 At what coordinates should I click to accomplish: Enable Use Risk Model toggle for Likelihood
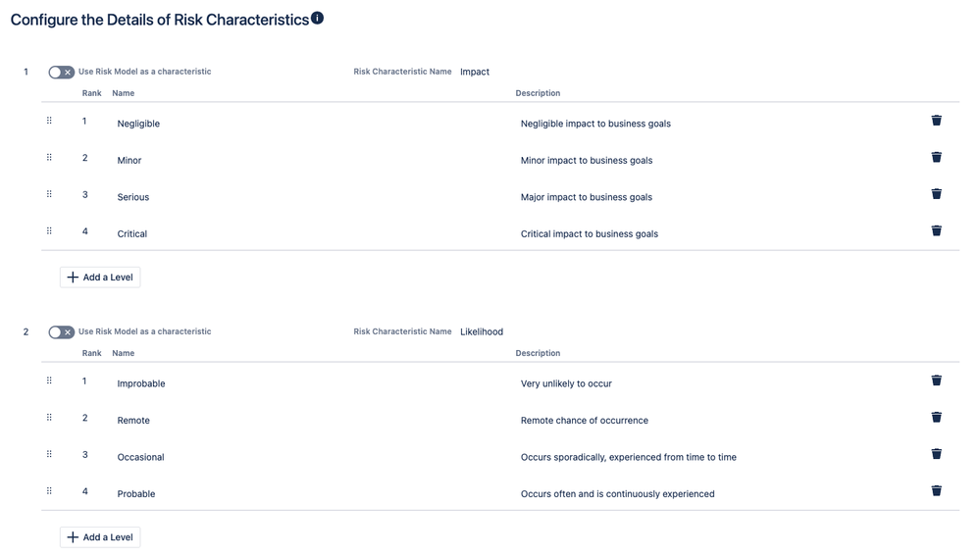coord(61,332)
